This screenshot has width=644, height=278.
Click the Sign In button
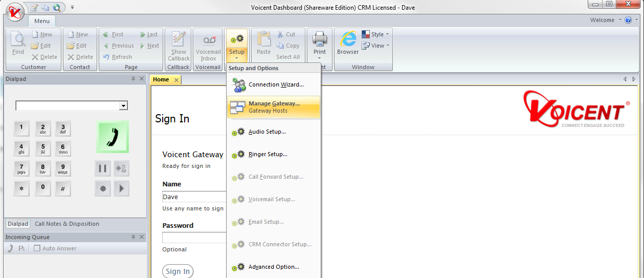tap(177, 271)
